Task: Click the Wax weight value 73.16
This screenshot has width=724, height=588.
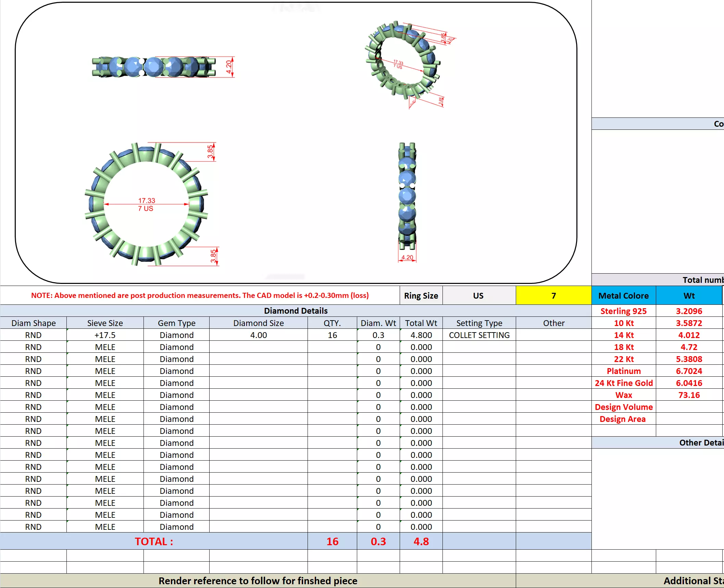Action: pyautogui.click(x=688, y=395)
